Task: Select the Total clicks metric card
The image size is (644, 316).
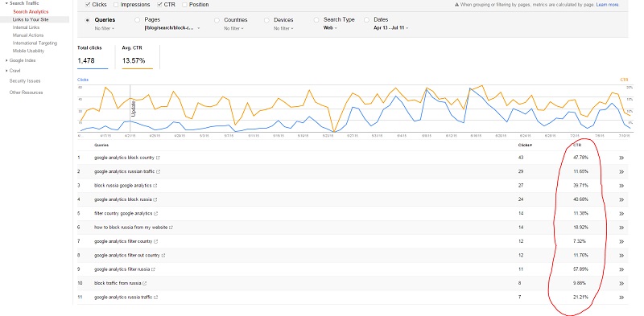Action: coord(93,56)
